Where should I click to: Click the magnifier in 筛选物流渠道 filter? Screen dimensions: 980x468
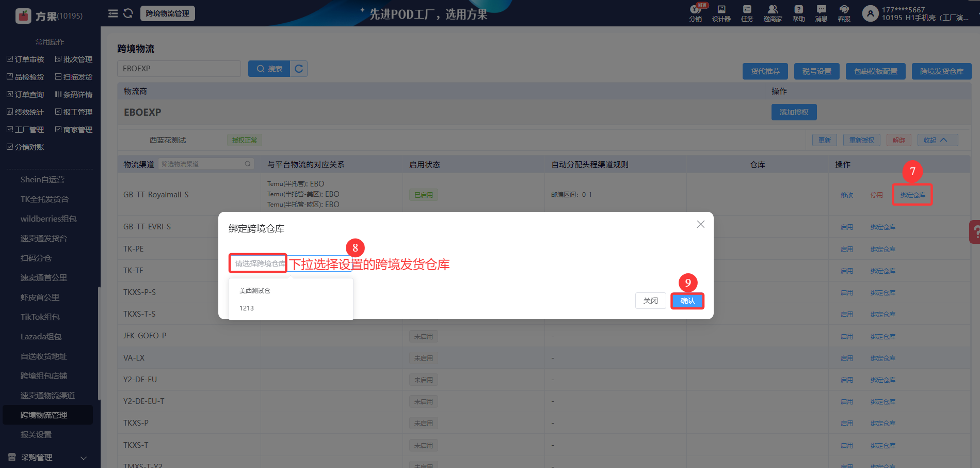(x=248, y=164)
